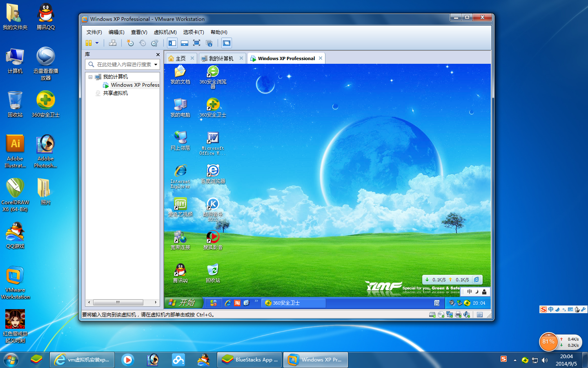Click 酷狗音乐 2012 icon in the guest
The width and height of the screenshot is (588, 368).
point(213,210)
